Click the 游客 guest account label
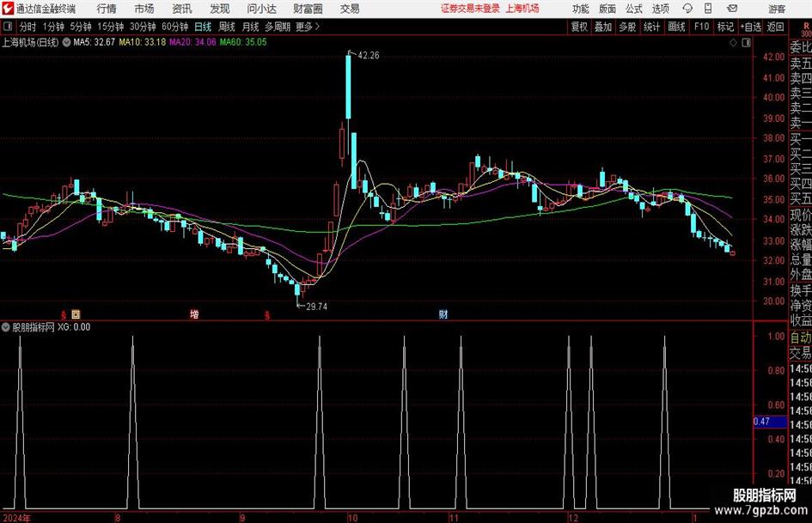The height and width of the screenshot is (523, 812). tap(776, 9)
